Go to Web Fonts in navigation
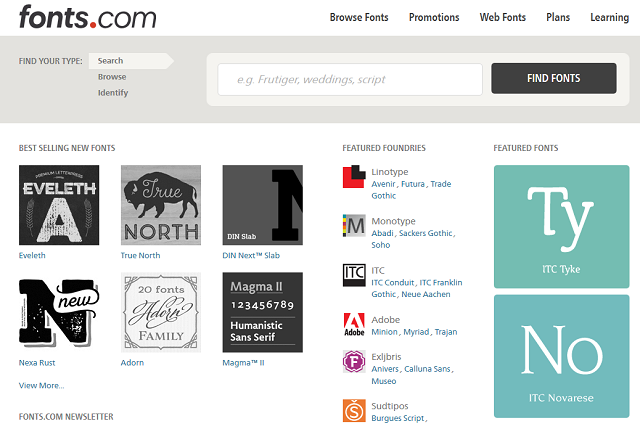This screenshot has height=424, width=640. pyautogui.click(x=502, y=18)
